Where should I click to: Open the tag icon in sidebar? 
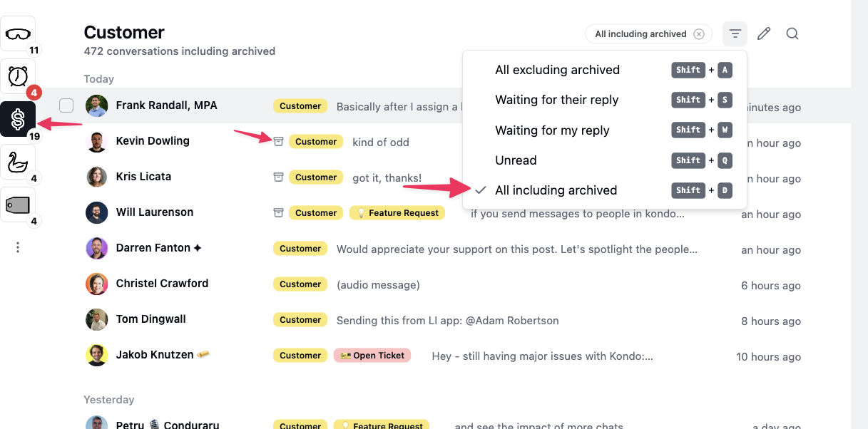coord(18,205)
